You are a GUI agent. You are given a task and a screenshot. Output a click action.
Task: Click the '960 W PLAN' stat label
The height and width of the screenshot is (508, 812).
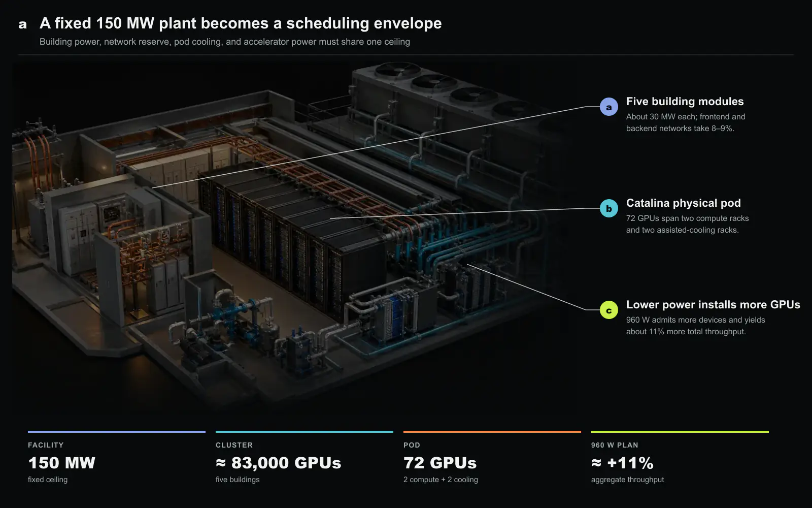click(615, 445)
